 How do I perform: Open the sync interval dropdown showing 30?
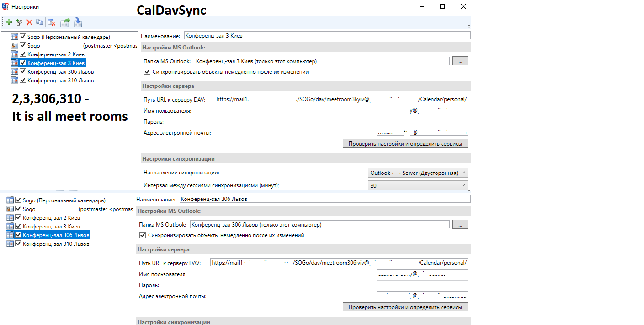click(x=418, y=186)
